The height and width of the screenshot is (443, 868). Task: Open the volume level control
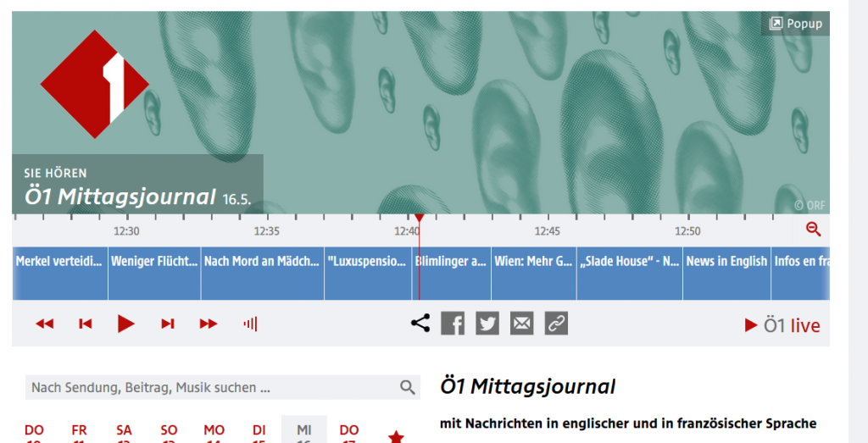250,324
